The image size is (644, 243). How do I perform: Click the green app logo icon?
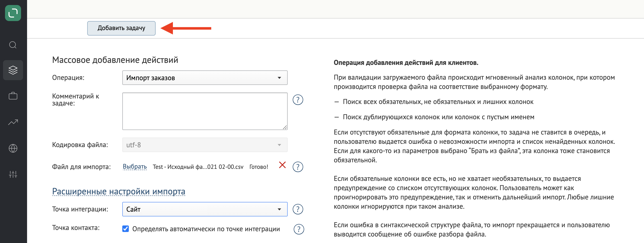click(x=13, y=13)
